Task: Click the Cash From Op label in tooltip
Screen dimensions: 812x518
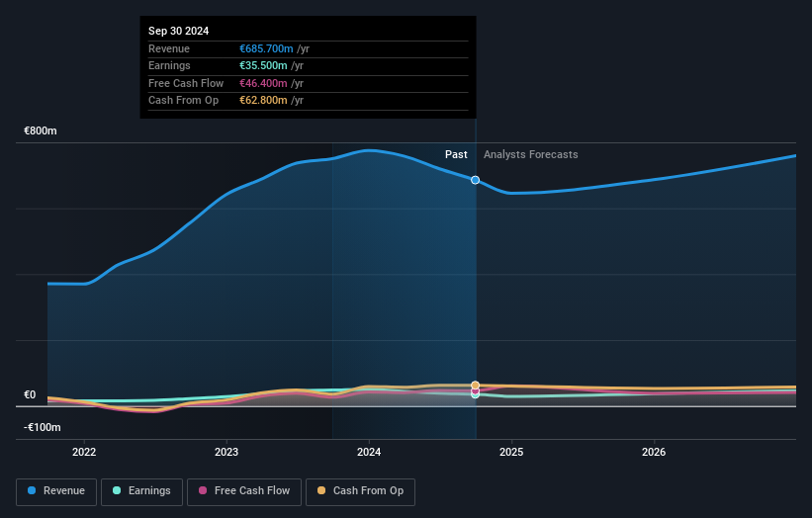Action: point(183,101)
